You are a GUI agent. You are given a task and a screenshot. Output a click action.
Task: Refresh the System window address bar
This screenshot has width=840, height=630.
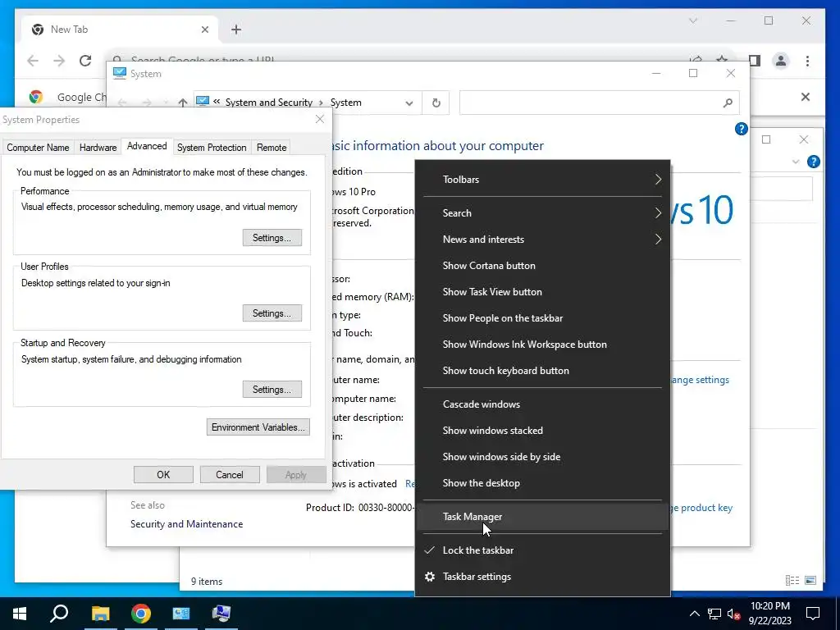click(436, 103)
